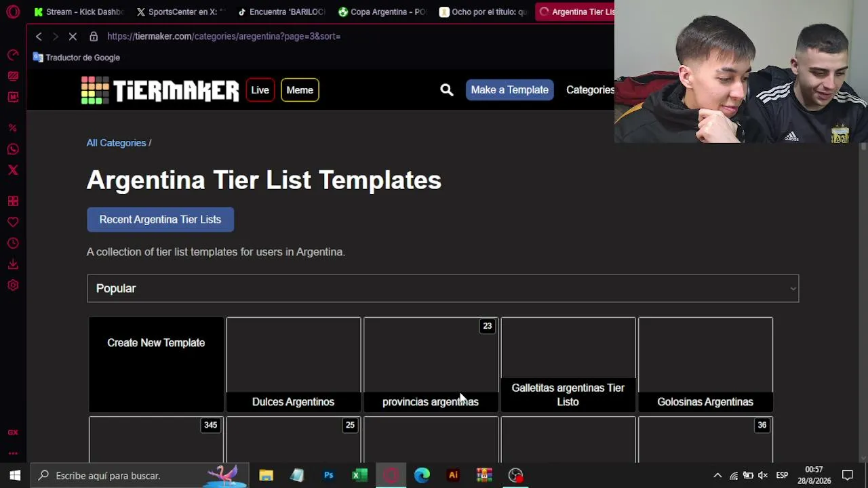Open sidebar three-dots setup menu
Viewport: 868px width, 488px height.
[13, 453]
